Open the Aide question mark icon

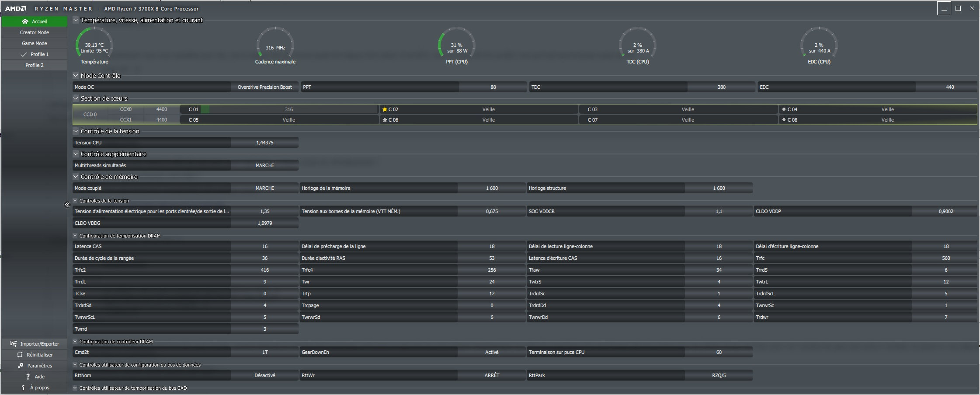click(28, 377)
